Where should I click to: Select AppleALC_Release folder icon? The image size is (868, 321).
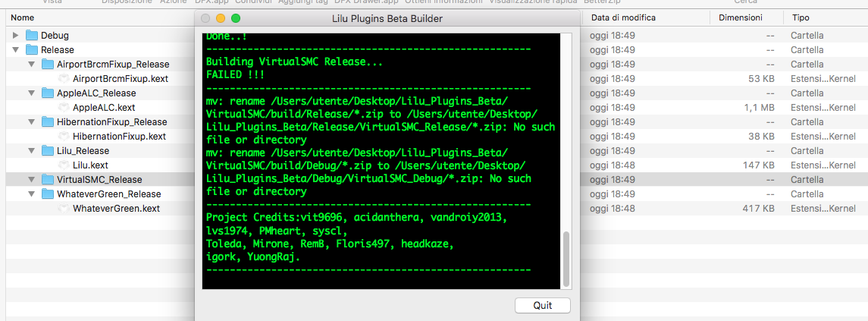[48, 93]
